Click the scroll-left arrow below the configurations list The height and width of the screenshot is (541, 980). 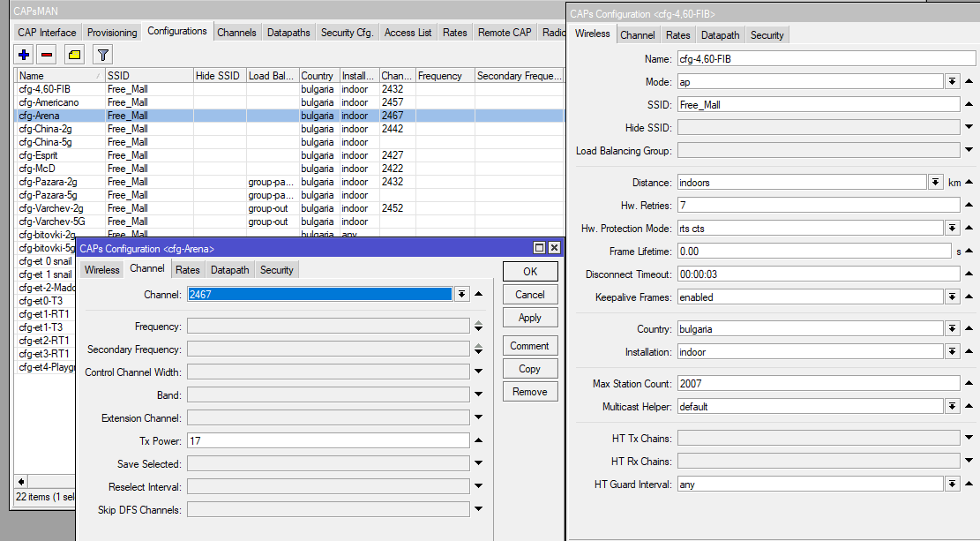coord(21,482)
